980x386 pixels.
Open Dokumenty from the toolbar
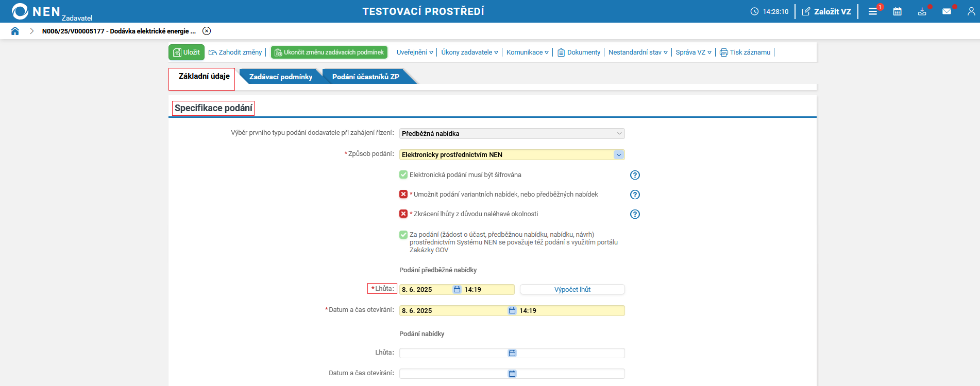coord(579,52)
